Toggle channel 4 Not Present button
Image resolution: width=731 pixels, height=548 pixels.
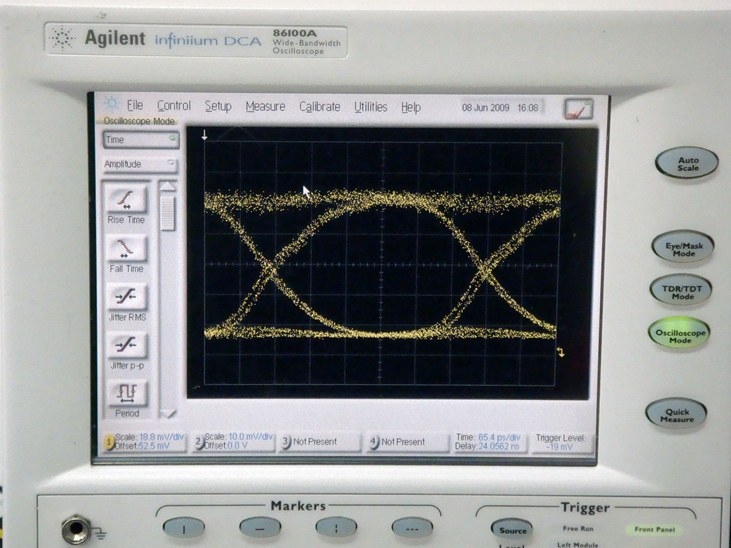point(407,442)
